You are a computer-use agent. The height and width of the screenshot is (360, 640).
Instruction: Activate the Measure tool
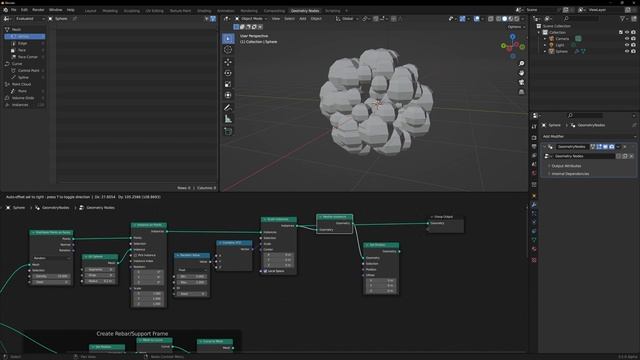click(228, 119)
